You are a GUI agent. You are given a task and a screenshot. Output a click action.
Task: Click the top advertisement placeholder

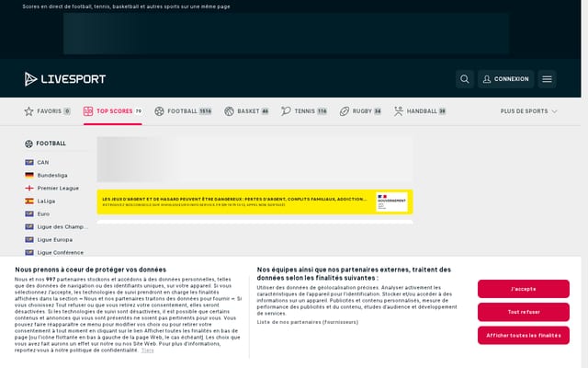(x=286, y=34)
